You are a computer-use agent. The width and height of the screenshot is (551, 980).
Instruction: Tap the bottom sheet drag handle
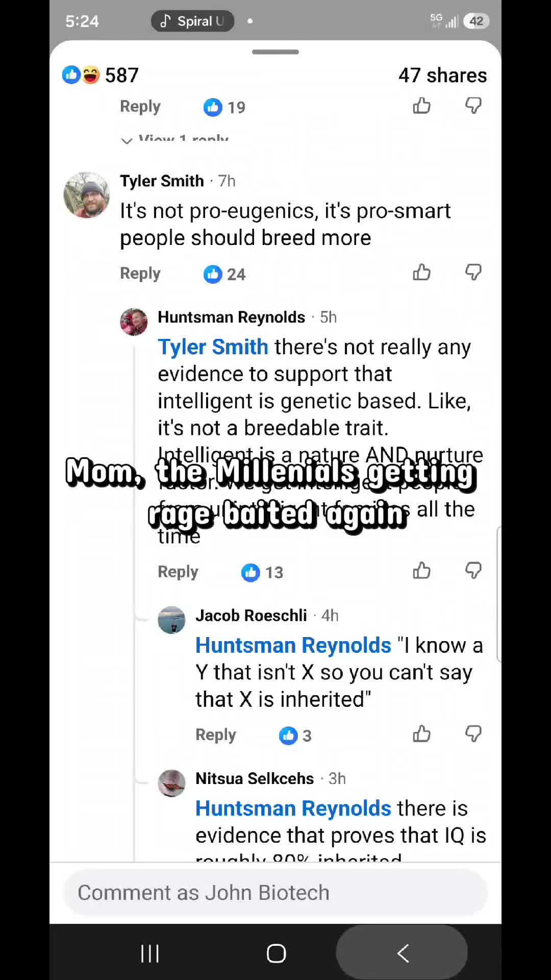click(275, 52)
